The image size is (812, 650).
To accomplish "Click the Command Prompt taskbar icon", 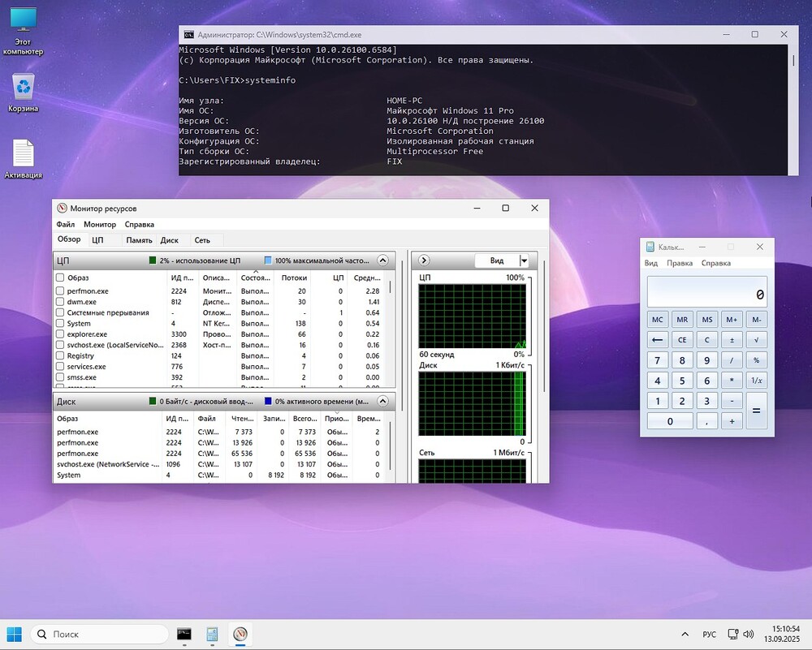I will pyautogui.click(x=184, y=634).
